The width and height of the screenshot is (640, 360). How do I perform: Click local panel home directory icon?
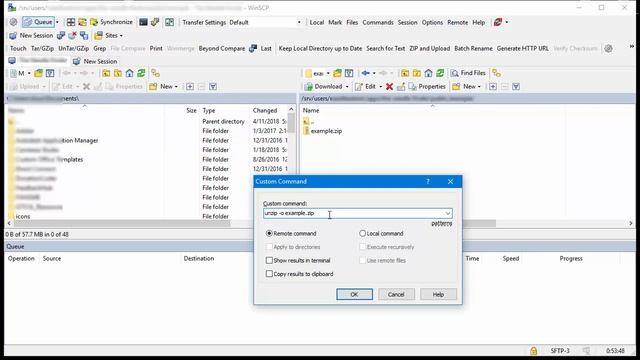[129, 73]
